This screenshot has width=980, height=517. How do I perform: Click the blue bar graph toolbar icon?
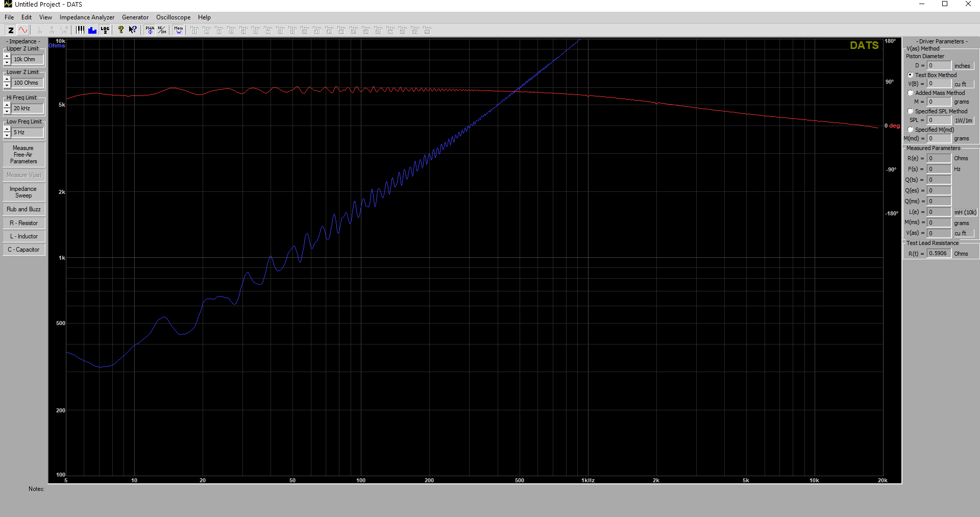coord(92,30)
